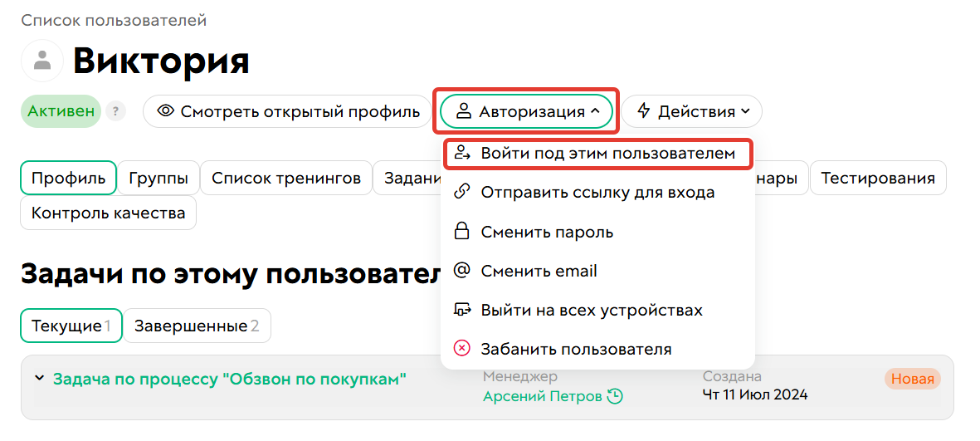
Task: Click the clock icon beside Арсений Петров
Action: pyautogui.click(x=615, y=396)
